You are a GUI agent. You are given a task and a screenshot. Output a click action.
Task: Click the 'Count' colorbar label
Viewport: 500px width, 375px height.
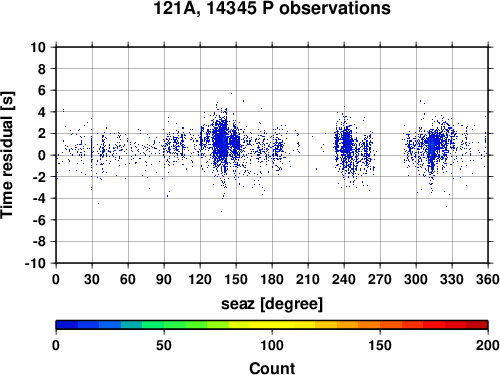272,368
